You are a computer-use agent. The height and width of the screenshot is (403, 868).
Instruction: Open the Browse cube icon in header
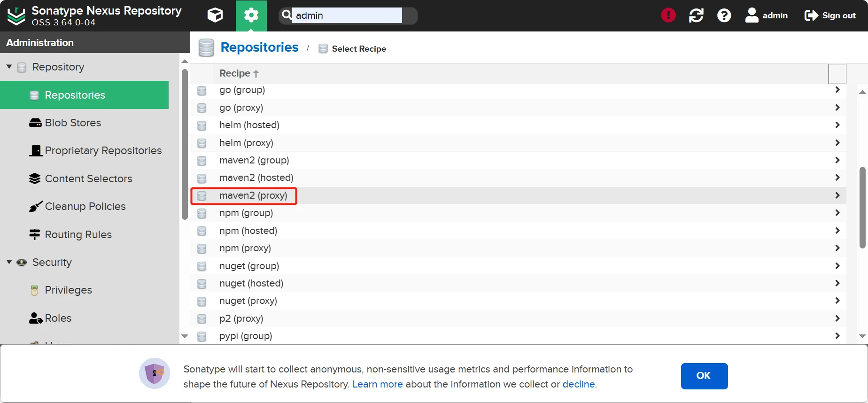click(215, 15)
